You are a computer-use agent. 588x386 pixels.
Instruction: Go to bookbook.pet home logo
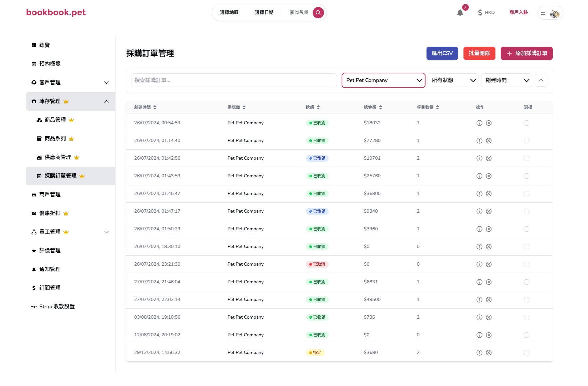(x=56, y=13)
